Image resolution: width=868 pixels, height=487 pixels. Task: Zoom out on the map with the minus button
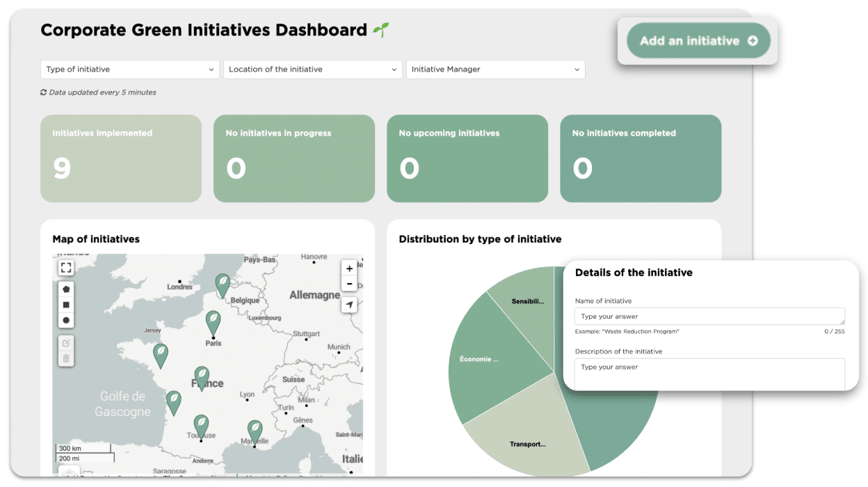pyautogui.click(x=349, y=284)
